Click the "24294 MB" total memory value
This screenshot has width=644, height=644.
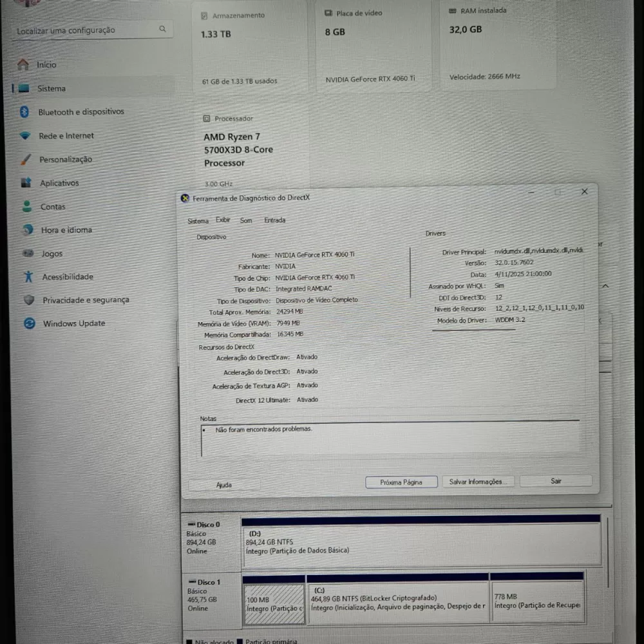(x=290, y=312)
